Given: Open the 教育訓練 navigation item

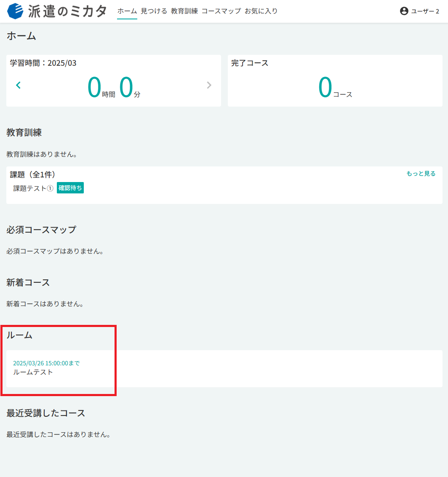Looking at the screenshot, I should click(184, 11).
